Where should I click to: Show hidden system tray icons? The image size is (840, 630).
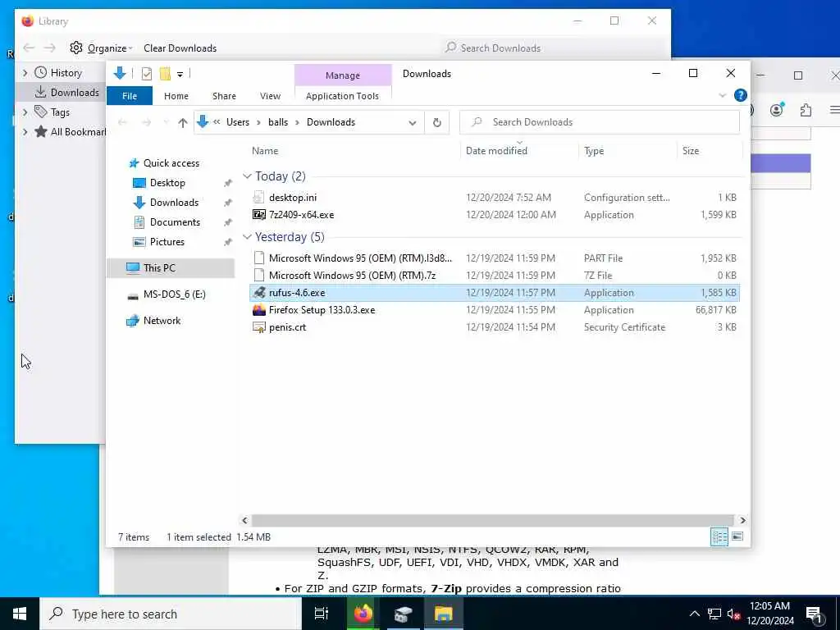pyautogui.click(x=694, y=614)
